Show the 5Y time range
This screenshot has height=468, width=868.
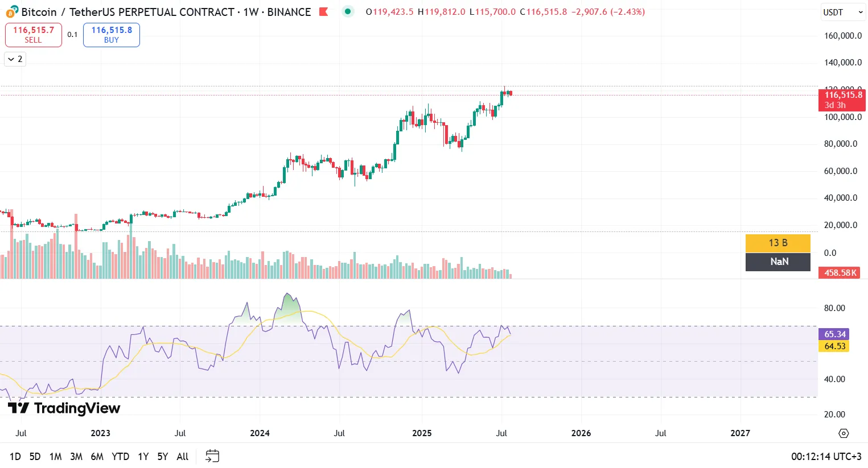click(x=163, y=457)
